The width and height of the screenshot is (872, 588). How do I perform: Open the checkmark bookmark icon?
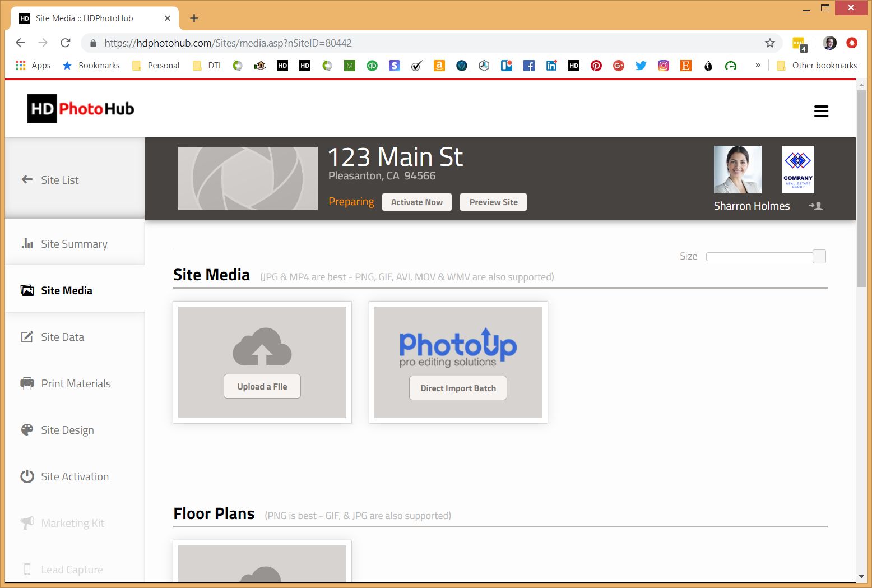pos(417,66)
